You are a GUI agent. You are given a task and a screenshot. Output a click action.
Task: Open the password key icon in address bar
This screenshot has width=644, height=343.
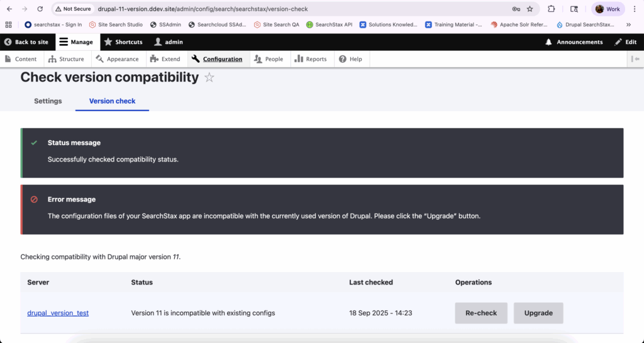click(x=516, y=9)
